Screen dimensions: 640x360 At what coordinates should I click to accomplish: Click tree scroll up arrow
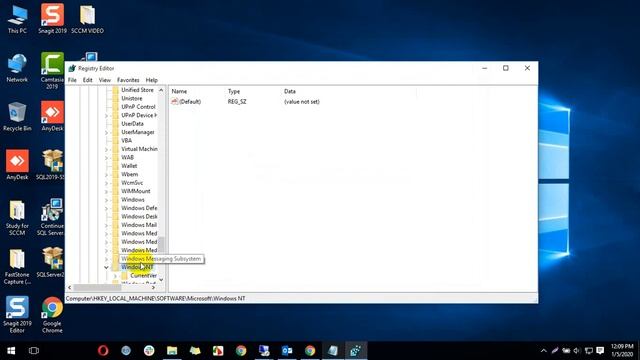(x=161, y=90)
